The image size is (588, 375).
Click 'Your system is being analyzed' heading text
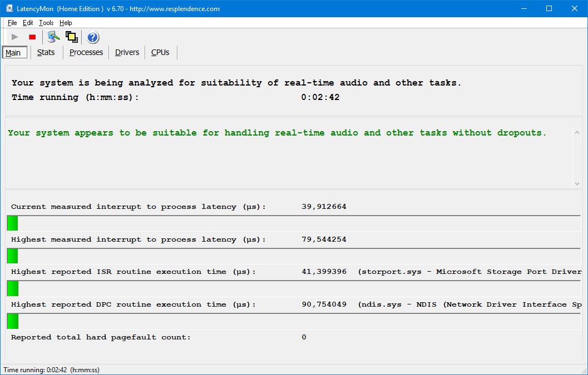click(x=236, y=83)
